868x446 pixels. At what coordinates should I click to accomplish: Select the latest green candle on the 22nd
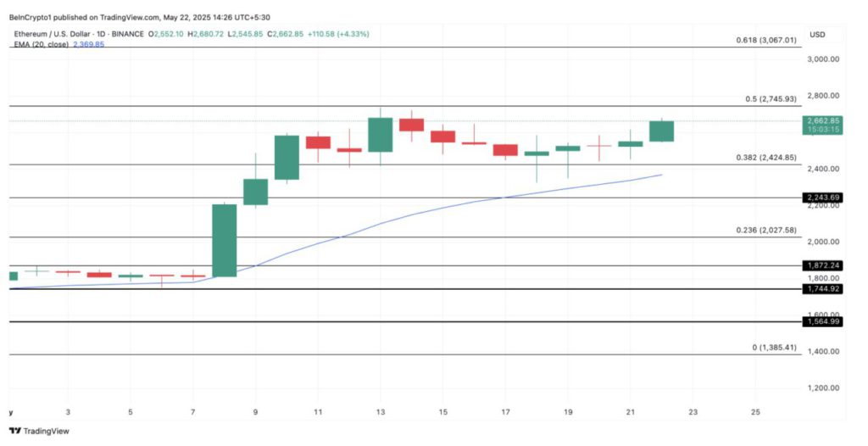tap(661, 131)
